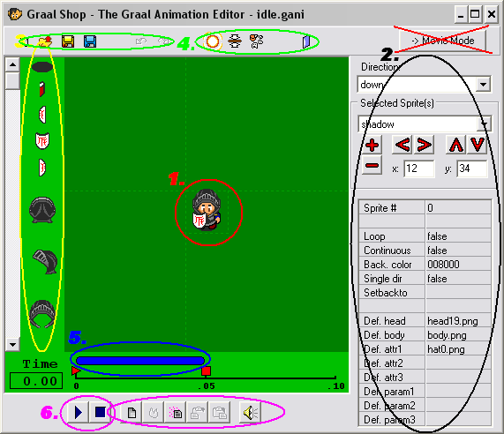Select the small red sprite in list

pos(42,89)
